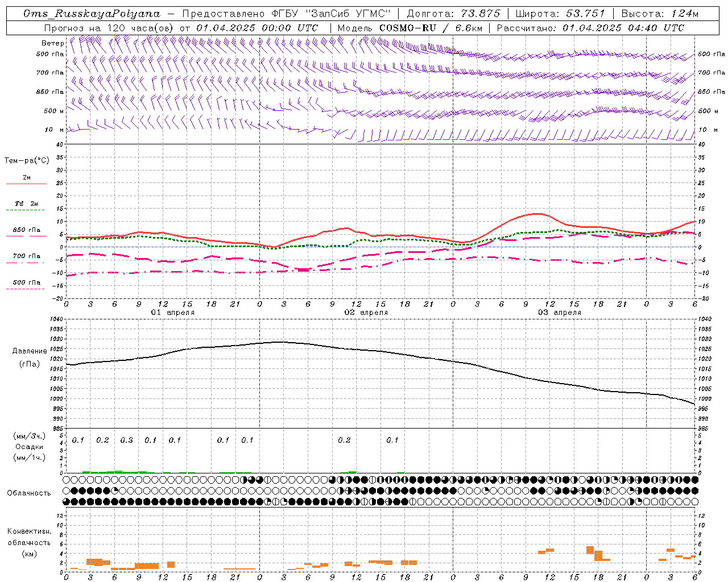Viewport: 728px width, 582px height.
Task: Click Рассчитано: 01.04.2025 04:40 UTC timestamp
Action: [590, 28]
